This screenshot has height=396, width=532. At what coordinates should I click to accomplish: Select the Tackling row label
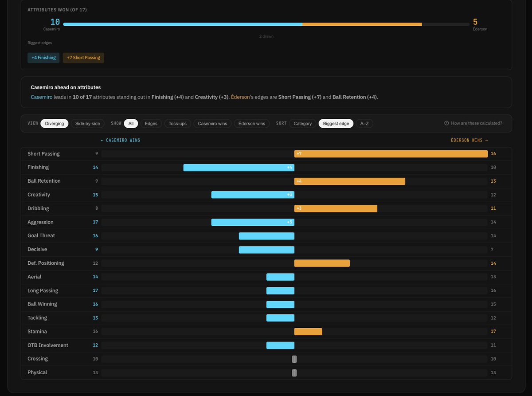37,318
